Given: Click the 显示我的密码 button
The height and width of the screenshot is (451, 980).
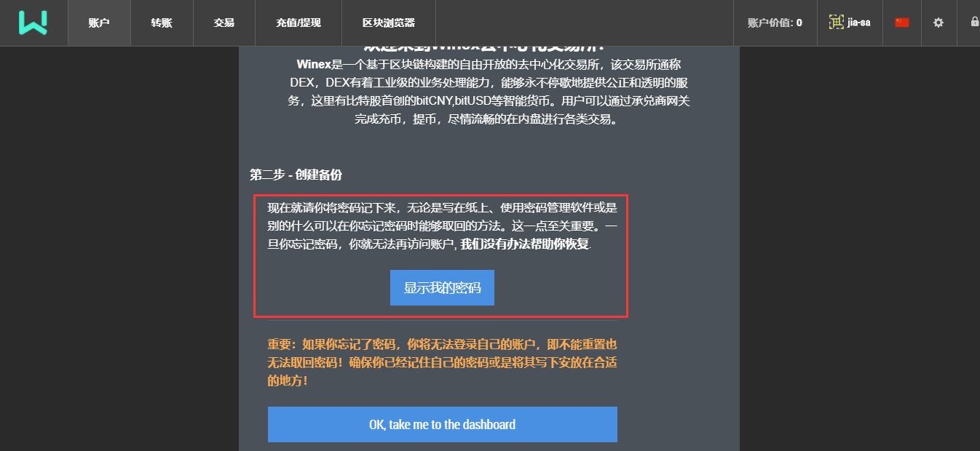Looking at the screenshot, I should [442, 288].
